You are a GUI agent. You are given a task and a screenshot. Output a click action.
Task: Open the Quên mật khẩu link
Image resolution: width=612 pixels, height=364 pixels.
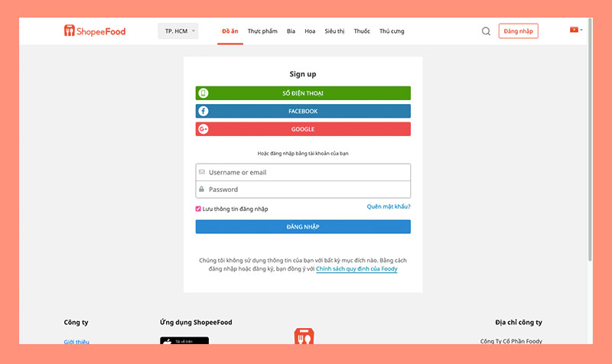[389, 206]
